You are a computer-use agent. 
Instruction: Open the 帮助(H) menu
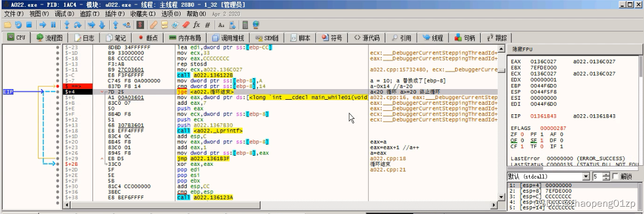(196, 13)
